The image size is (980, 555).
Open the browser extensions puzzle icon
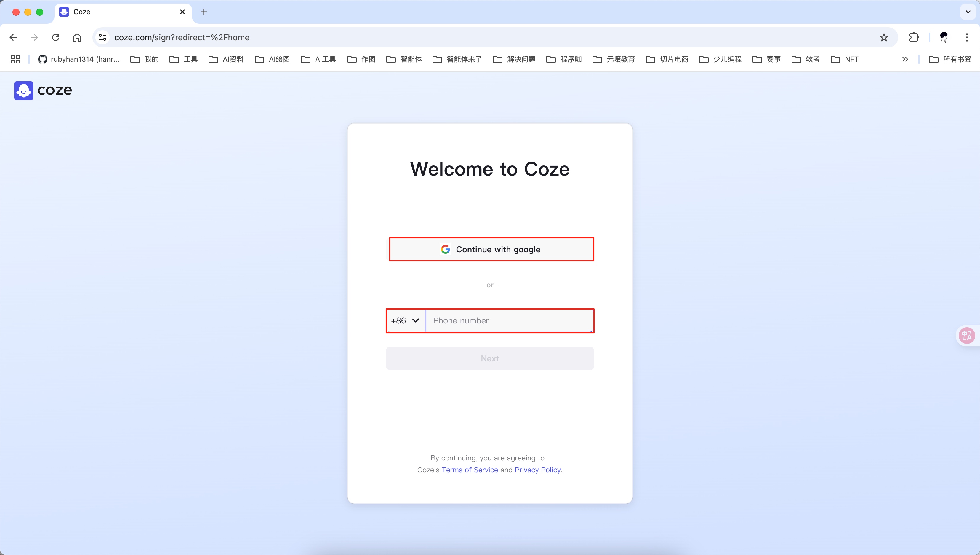coord(914,37)
